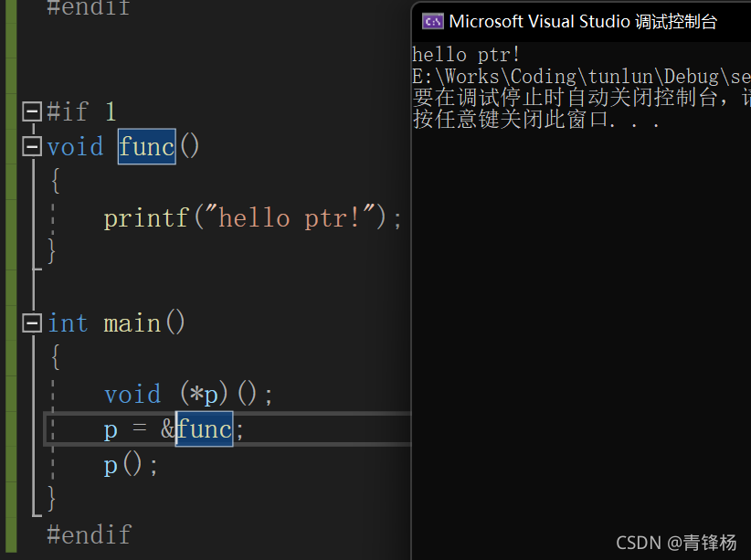This screenshot has height=560, width=751.
Task: Click the CSDN @青锋杨 watermark
Action: click(676, 543)
